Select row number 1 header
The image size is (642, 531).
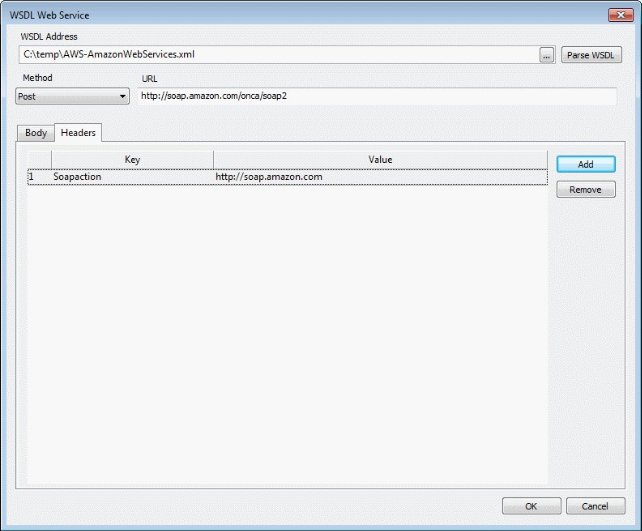[39, 177]
